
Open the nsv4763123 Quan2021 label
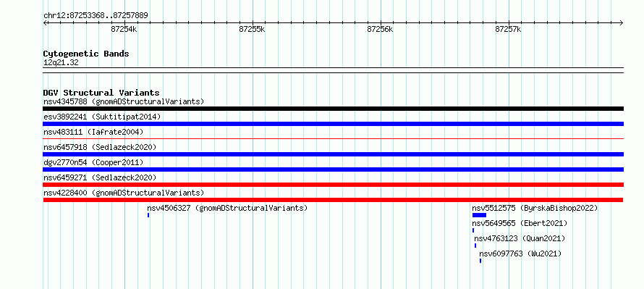point(520,238)
